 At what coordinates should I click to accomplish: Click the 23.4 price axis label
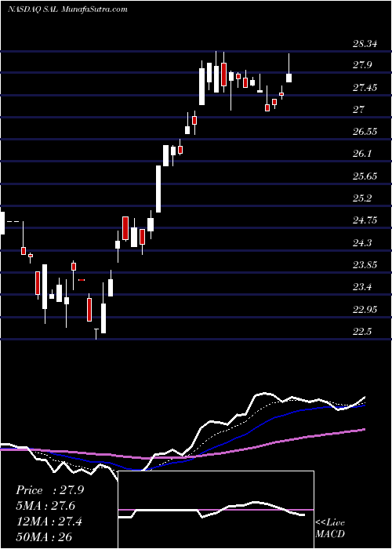click(x=364, y=288)
